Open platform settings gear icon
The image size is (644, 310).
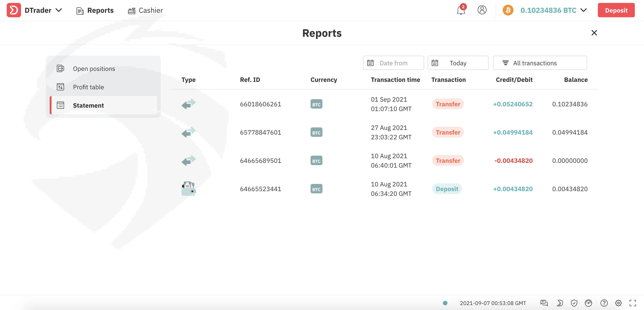[618, 303]
